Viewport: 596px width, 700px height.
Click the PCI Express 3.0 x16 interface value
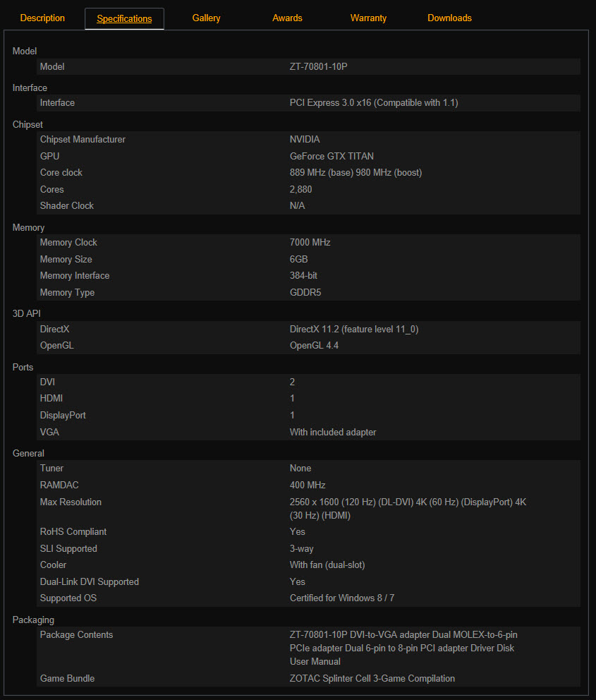point(373,103)
